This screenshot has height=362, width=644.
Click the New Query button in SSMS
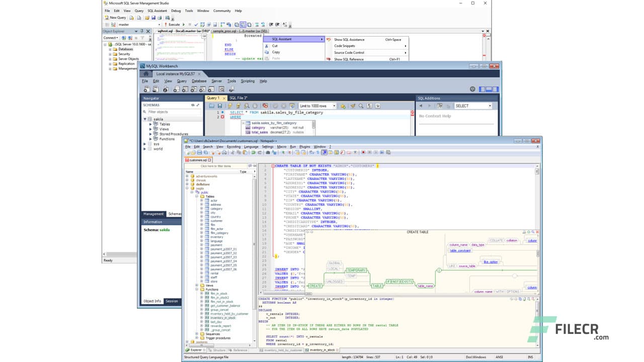[x=116, y=18]
